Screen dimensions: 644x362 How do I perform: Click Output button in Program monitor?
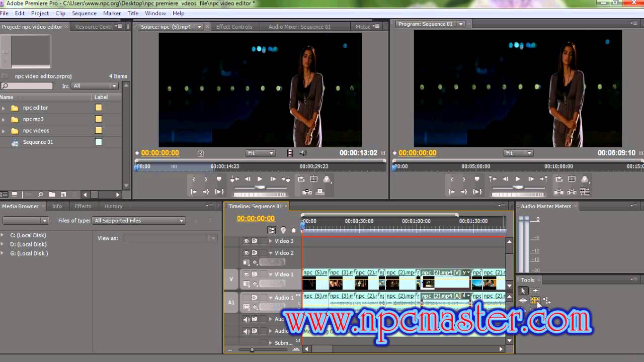[585, 179]
